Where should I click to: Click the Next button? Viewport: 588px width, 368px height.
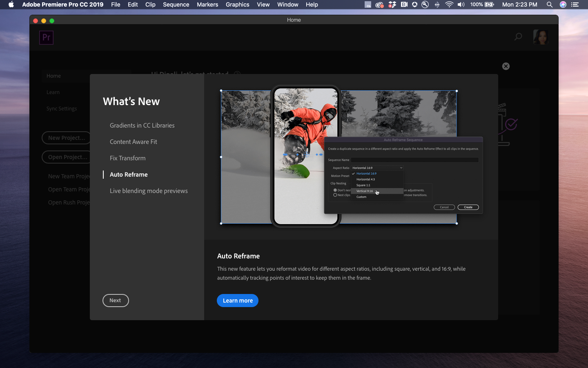click(116, 301)
